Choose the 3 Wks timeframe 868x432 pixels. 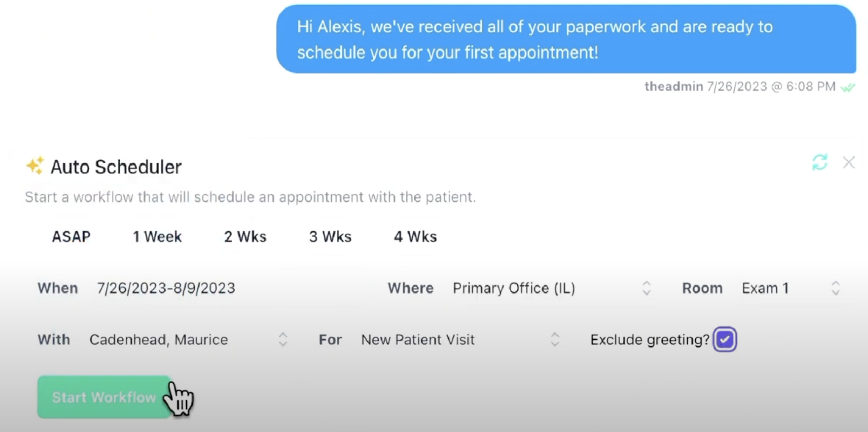330,237
